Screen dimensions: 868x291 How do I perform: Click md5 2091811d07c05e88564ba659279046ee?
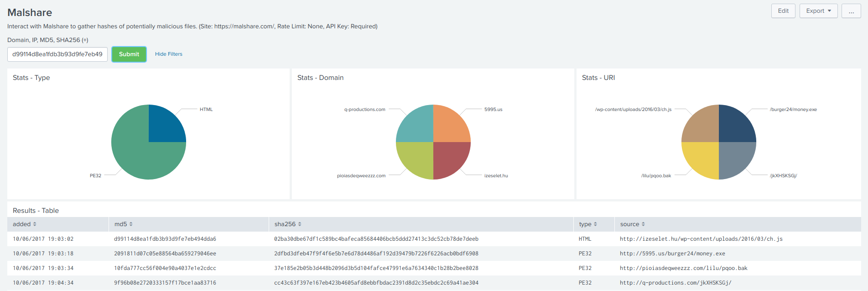(x=165, y=254)
